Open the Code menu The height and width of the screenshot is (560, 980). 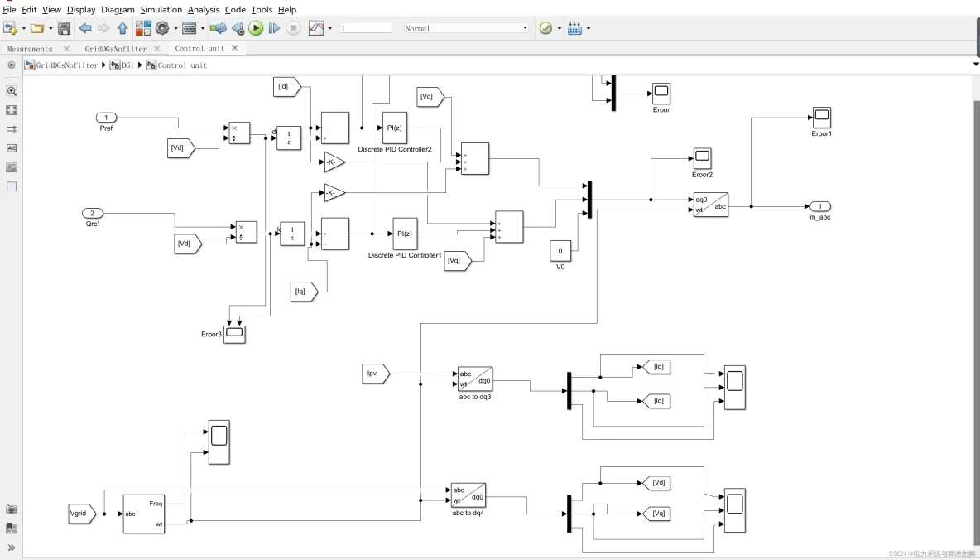point(235,9)
